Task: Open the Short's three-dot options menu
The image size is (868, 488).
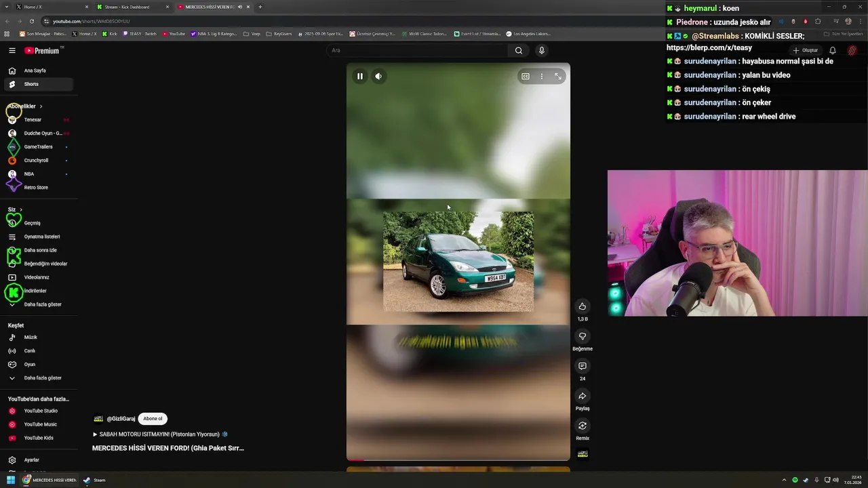Action: pyautogui.click(x=541, y=76)
